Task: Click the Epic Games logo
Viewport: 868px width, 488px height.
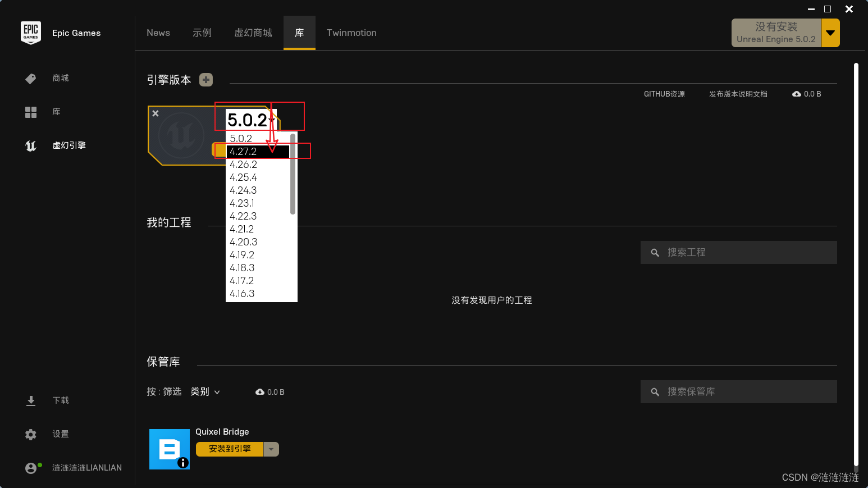Action: point(31,33)
